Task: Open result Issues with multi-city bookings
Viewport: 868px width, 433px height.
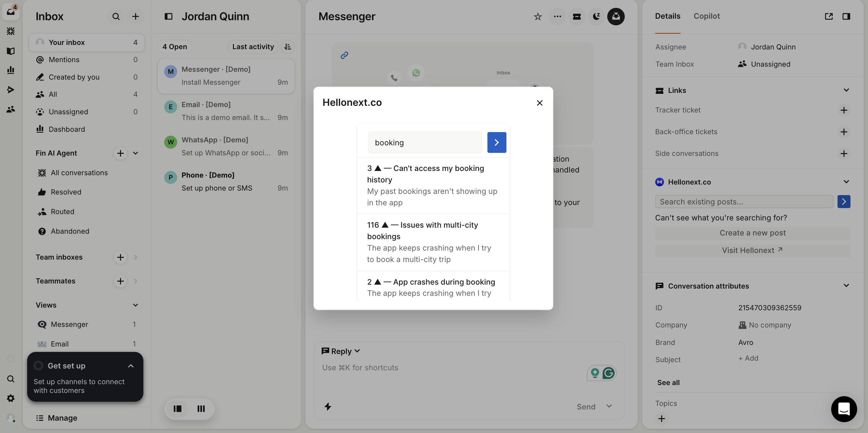Action: tap(433, 242)
